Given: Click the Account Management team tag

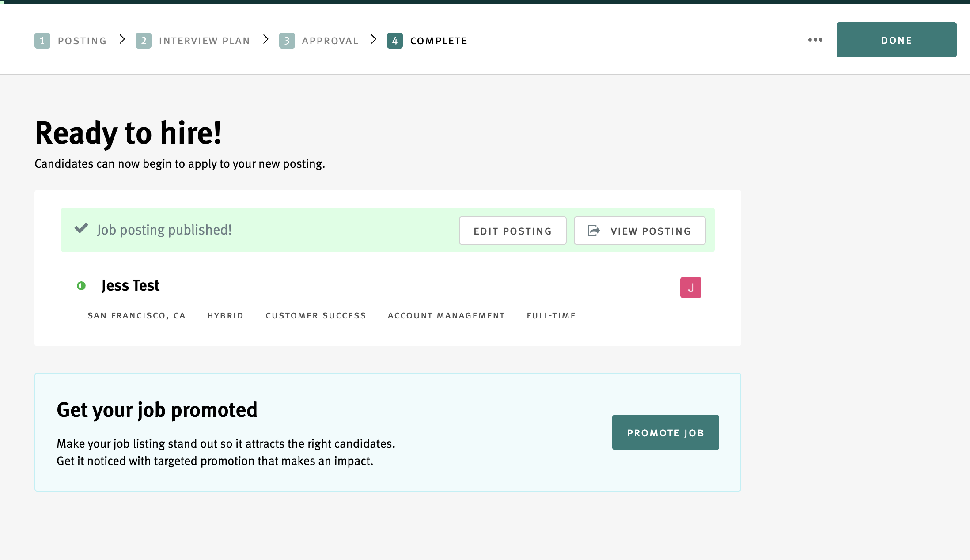Looking at the screenshot, I should click(x=446, y=316).
